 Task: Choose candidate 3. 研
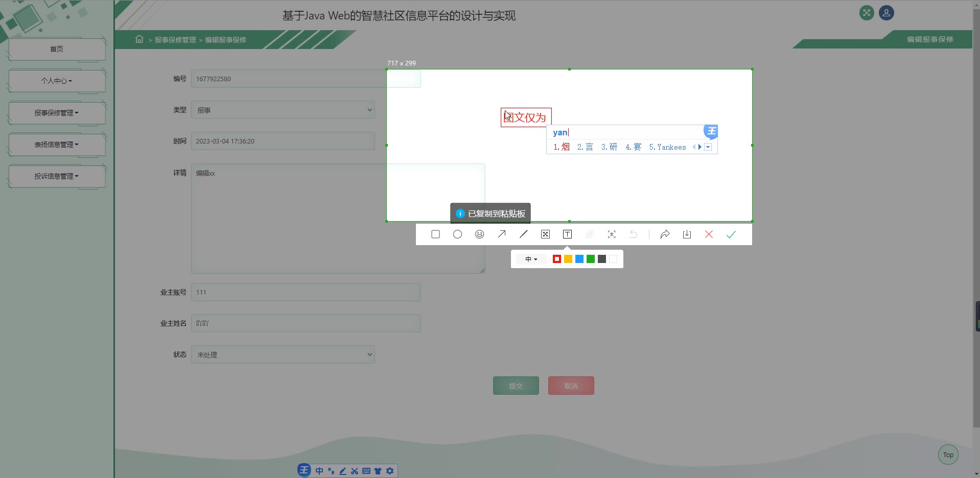609,147
